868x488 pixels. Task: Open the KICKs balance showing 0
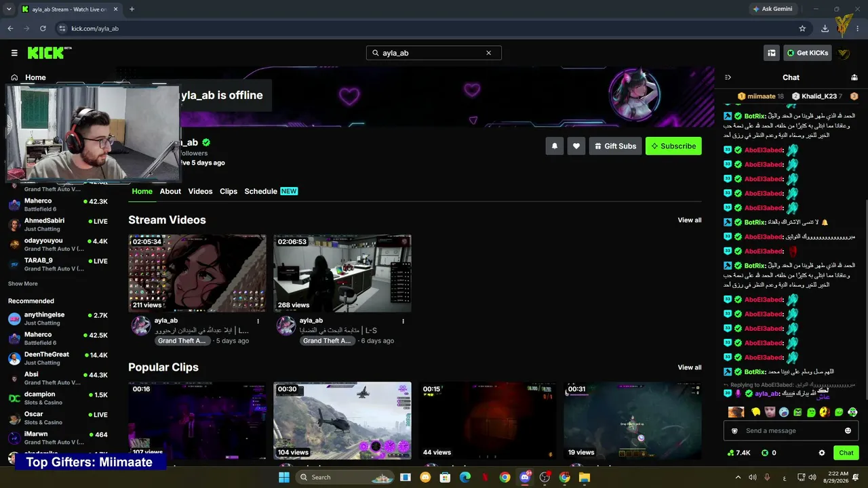click(769, 453)
